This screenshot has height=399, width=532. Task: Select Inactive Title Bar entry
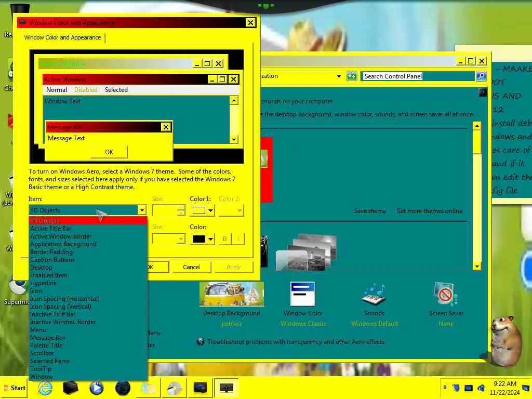point(88,314)
